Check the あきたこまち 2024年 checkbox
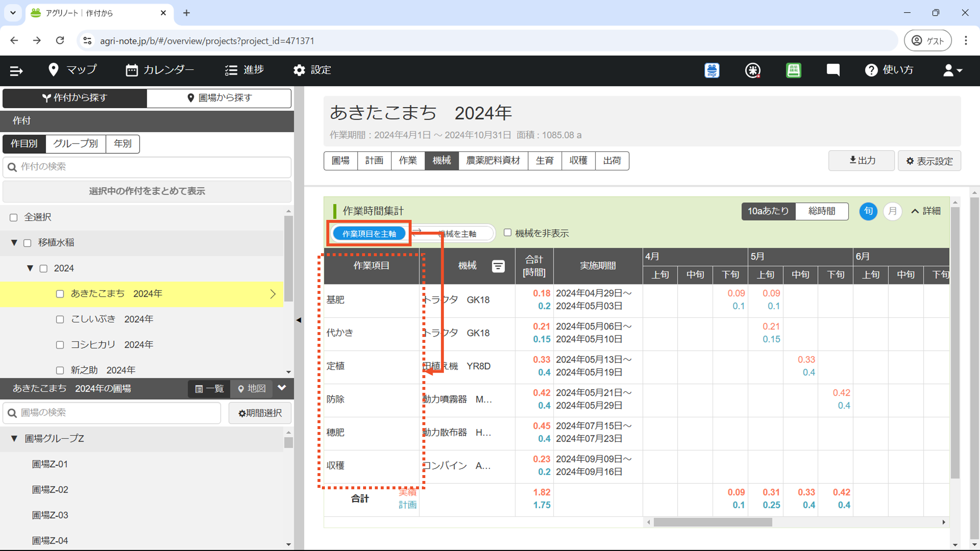Image resolution: width=980 pixels, height=551 pixels. pos(60,294)
